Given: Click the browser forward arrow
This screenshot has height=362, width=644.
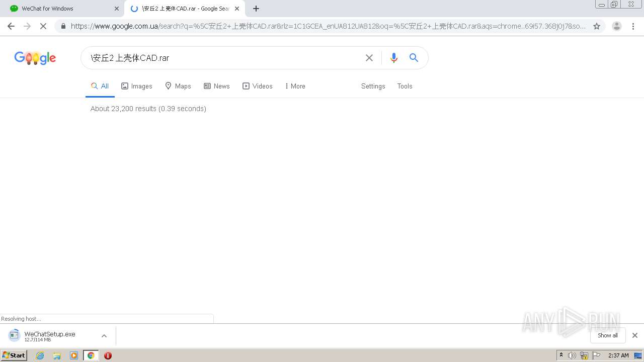Looking at the screenshot, I should click(x=27, y=26).
